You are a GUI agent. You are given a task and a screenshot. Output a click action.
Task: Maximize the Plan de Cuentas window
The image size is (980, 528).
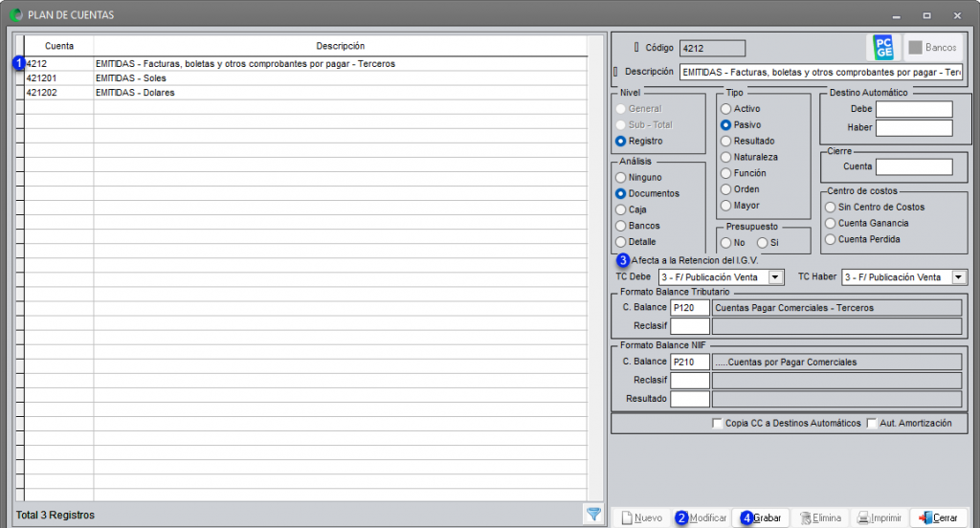[x=926, y=15]
